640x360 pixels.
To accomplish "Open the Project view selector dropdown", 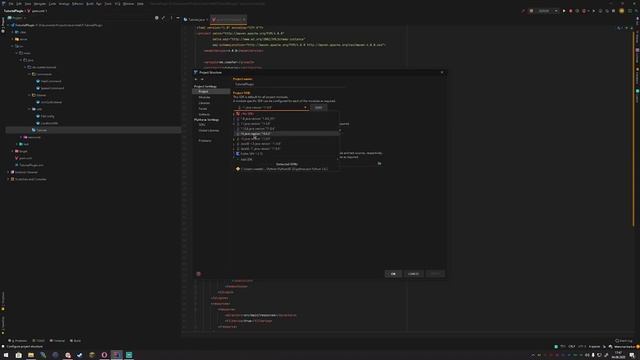I will (x=17, y=18).
